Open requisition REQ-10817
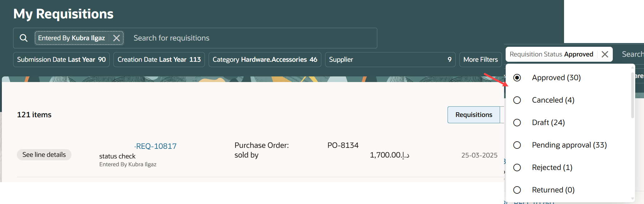 pos(156,146)
